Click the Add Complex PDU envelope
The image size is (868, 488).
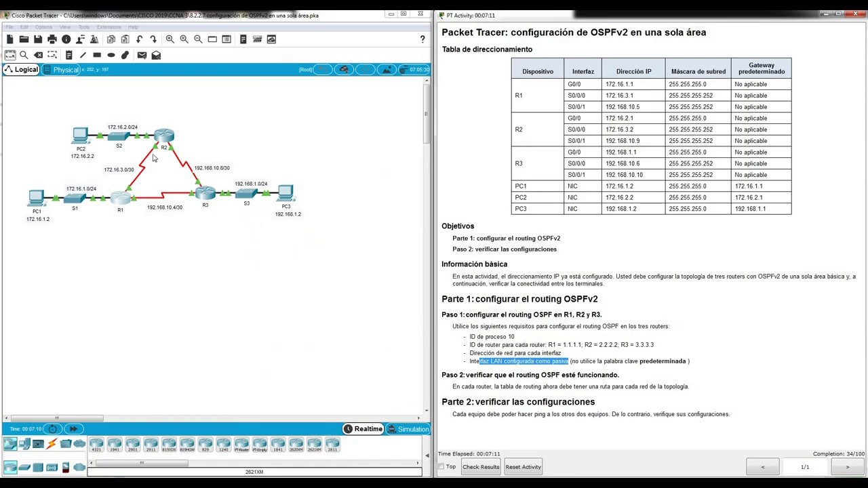[156, 55]
